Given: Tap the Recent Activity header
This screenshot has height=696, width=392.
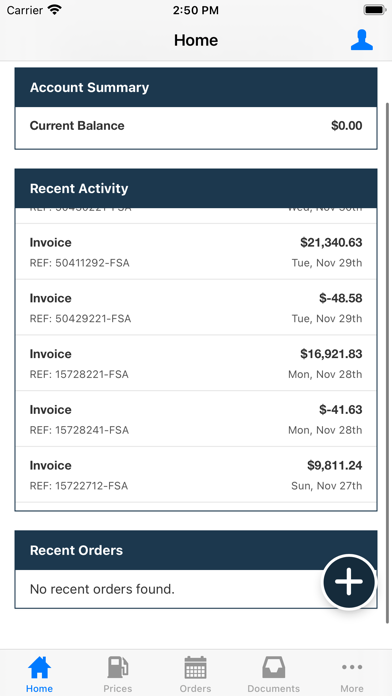Looking at the screenshot, I should (x=196, y=188).
